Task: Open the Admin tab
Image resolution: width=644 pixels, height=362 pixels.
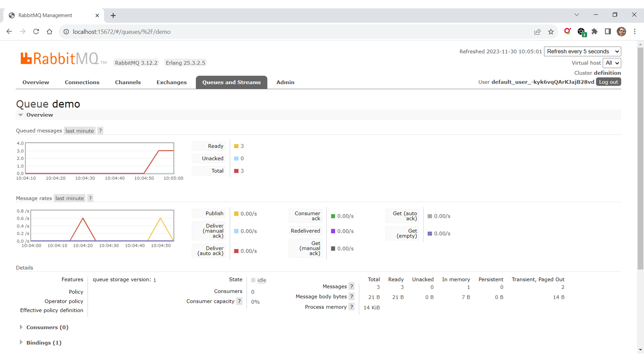Action: pyautogui.click(x=285, y=82)
